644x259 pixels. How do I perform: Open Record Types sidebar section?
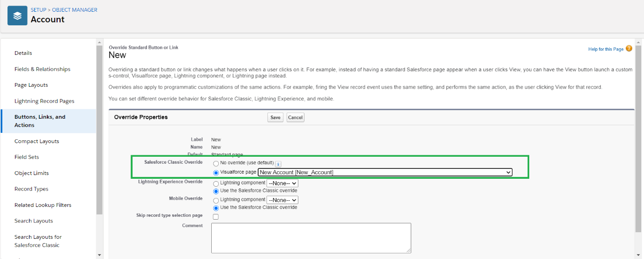click(31, 189)
